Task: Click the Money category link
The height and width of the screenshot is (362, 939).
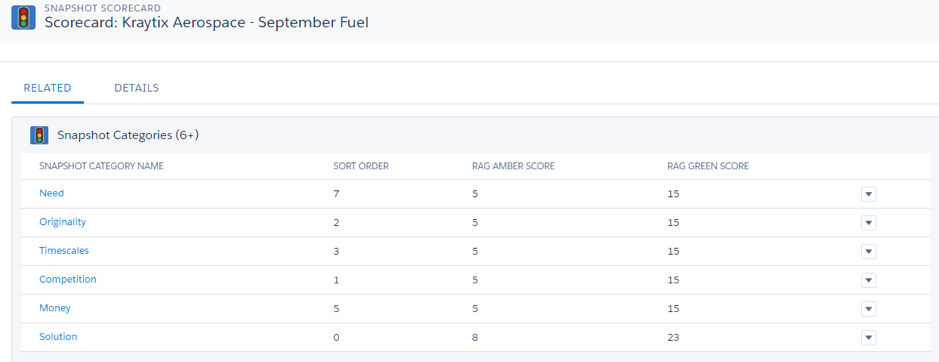Action: (x=54, y=308)
